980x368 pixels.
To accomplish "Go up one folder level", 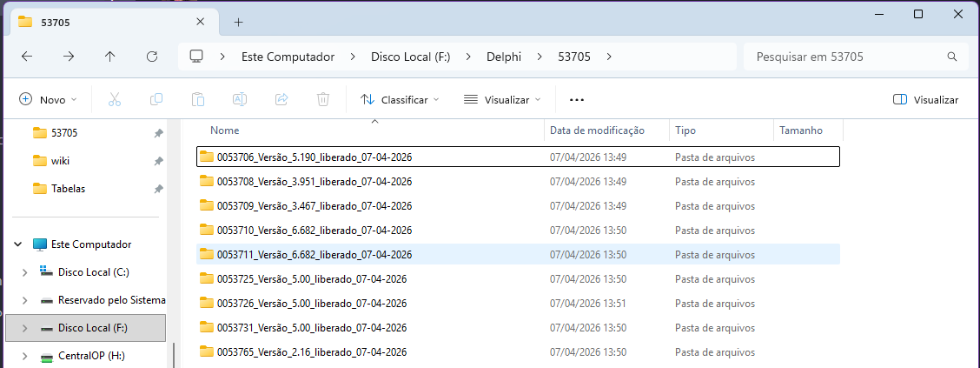I will pos(110,57).
